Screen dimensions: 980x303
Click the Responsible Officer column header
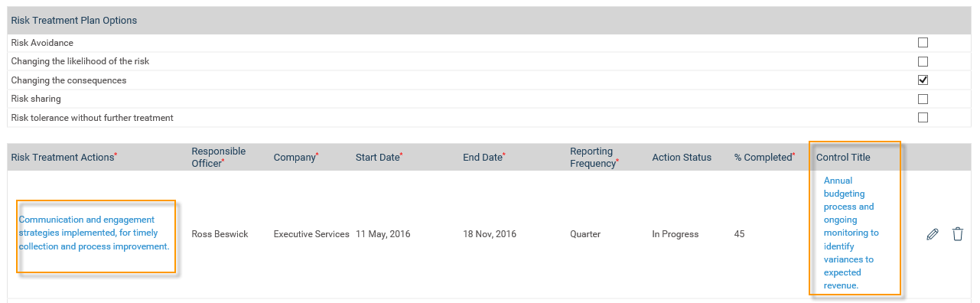(219, 157)
